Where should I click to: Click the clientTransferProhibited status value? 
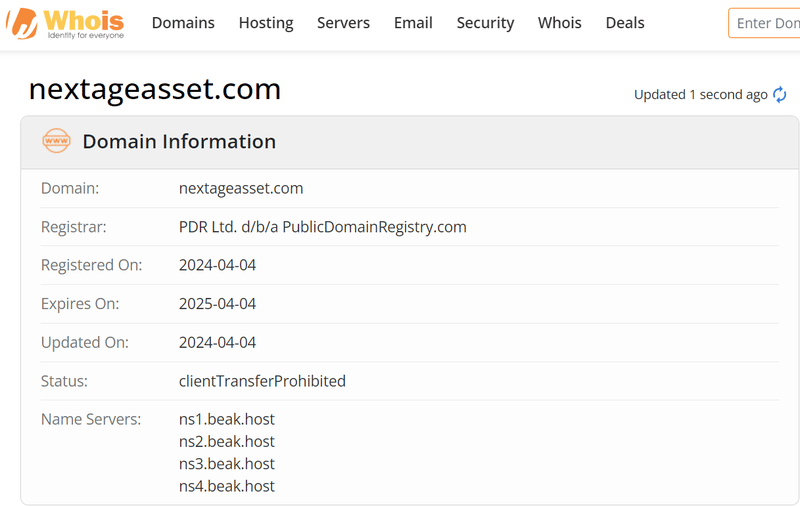262,381
